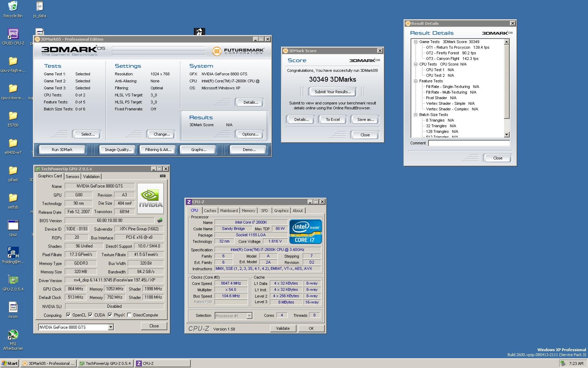Image resolution: width=588 pixels, height=368 pixels.
Task: Click the Save as... button
Action: pyautogui.click(x=365, y=120)
